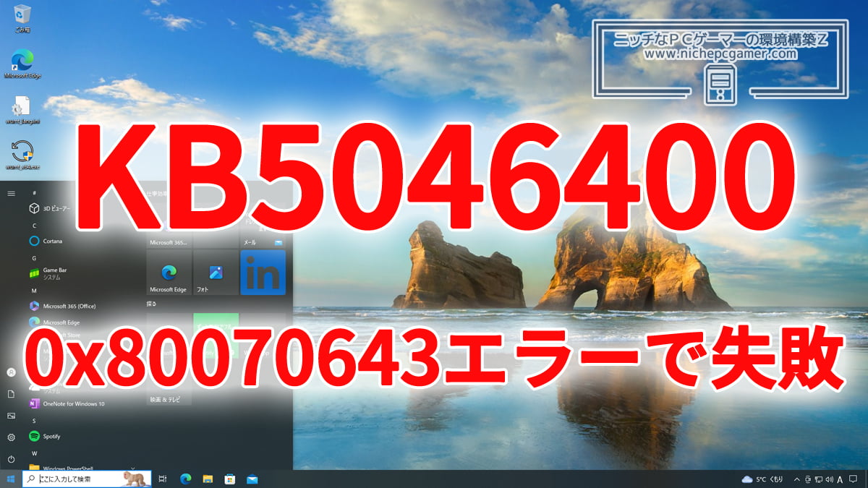Open the Meet Now tray icon
The height and width of the screenshot is (488, 868).
(808, 479)
